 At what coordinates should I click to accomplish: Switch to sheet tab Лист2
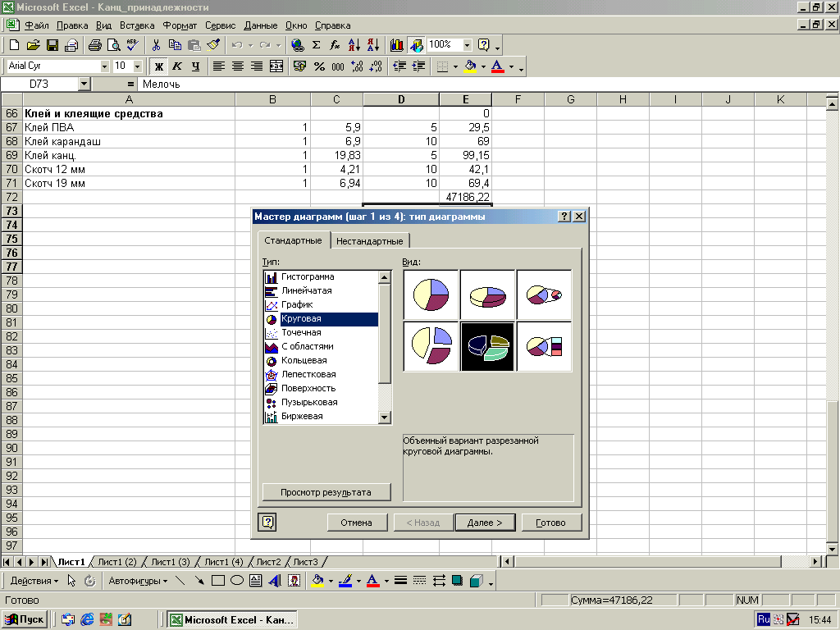pos(268,562)
